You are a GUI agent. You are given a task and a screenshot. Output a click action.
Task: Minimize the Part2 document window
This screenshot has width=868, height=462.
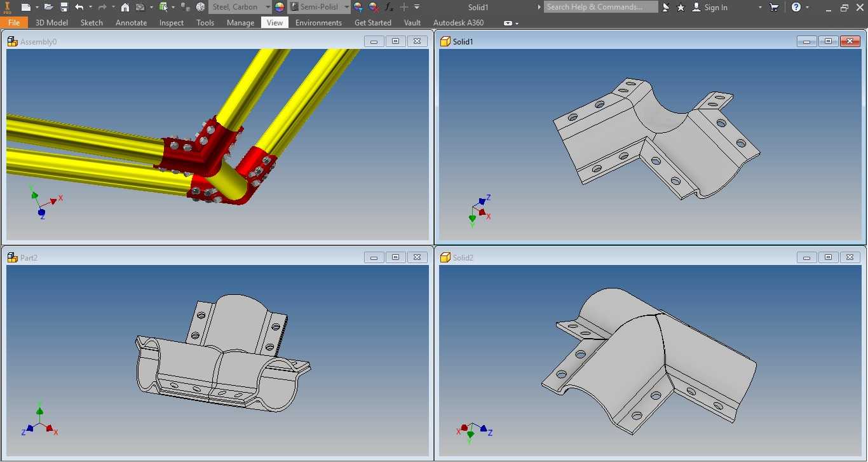click(374, 257)
